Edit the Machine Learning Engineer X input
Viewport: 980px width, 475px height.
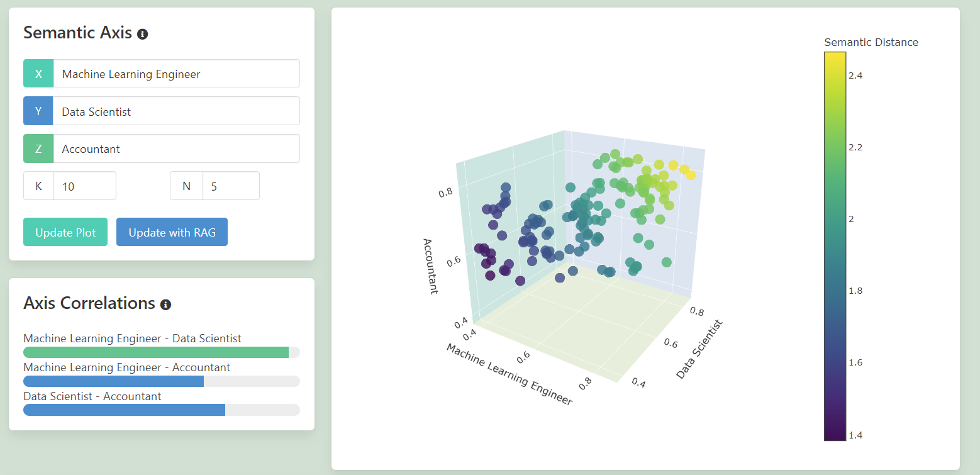(176, 74)
